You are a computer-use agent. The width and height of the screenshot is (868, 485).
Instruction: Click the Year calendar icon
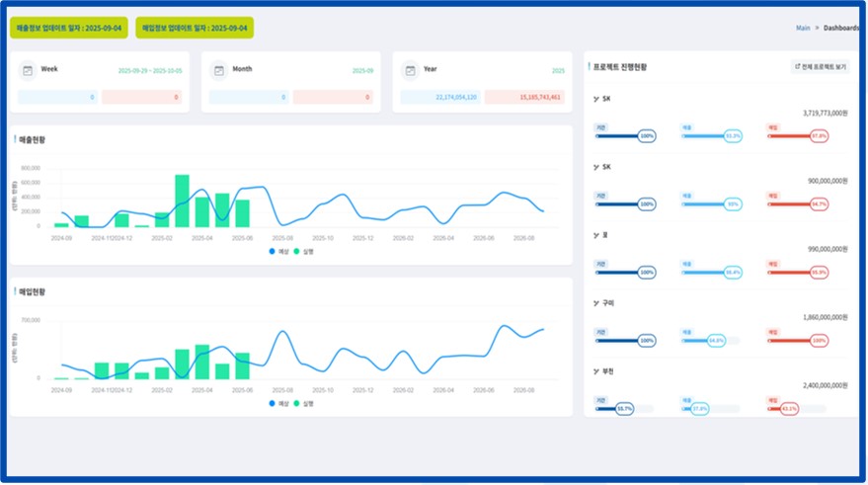click(411, 71)
